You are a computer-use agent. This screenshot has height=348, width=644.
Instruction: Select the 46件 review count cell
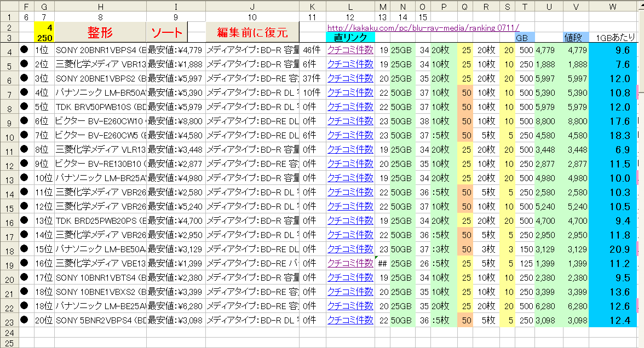[313, 50]
